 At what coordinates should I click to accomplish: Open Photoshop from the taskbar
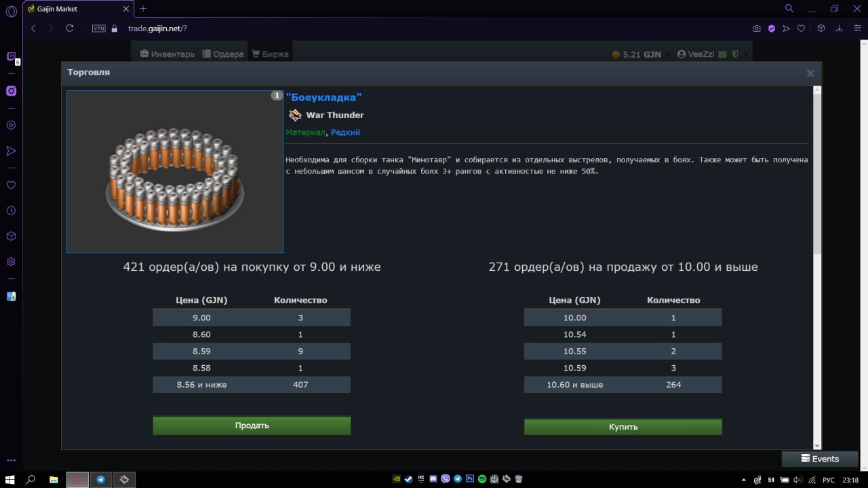coord(470,479)
